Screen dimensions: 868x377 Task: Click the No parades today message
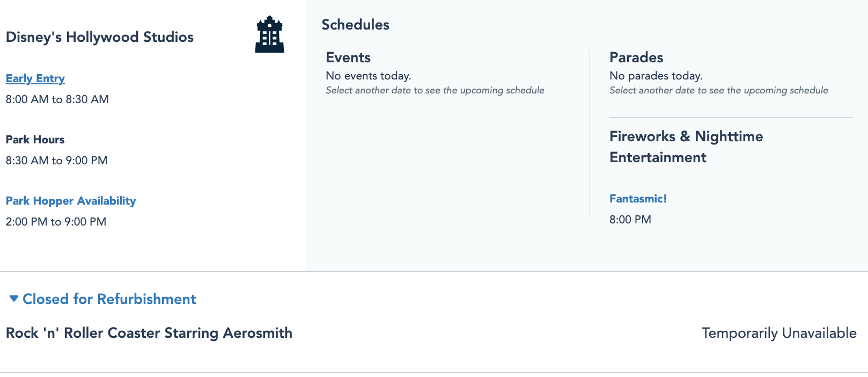[x=656, y=76]
